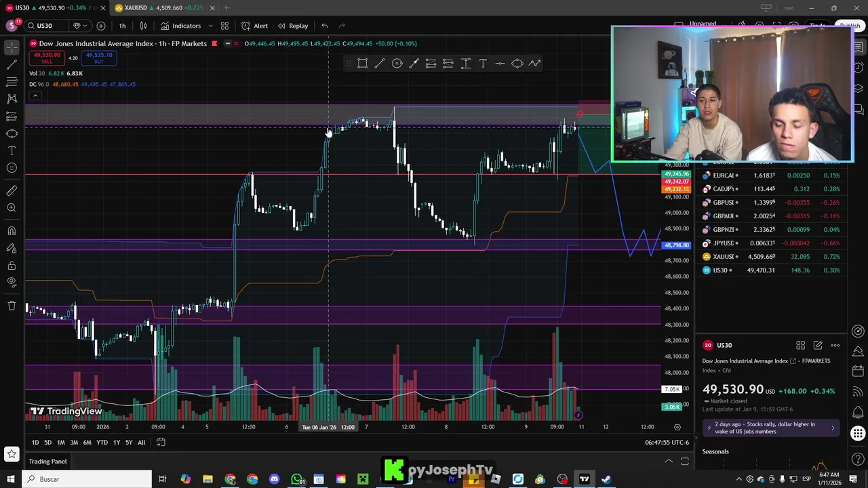This screenshot has height=488, width=868.
Task: Click the red 49,242.07 price label
Action: 677,182
